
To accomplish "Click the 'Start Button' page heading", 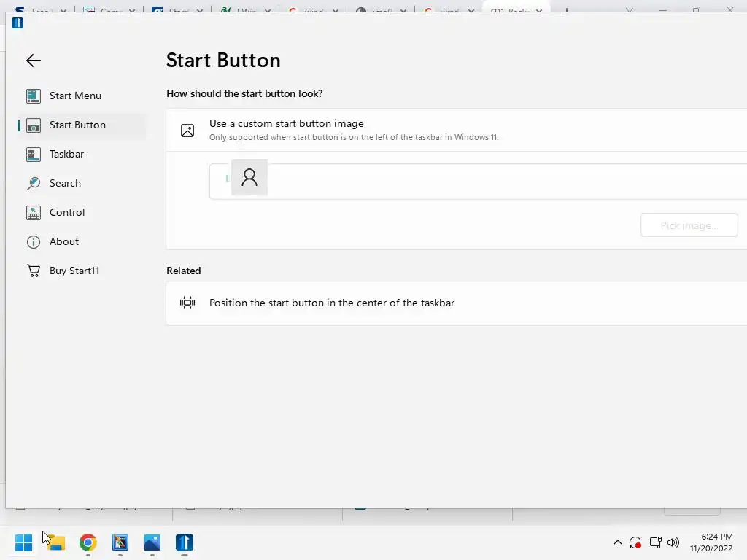I will click(223, 61).
